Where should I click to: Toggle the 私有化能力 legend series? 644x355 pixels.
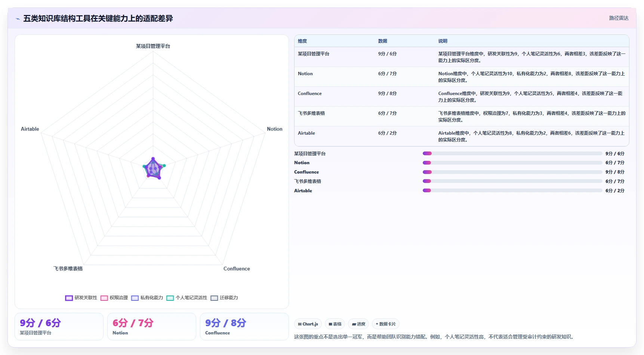[147, 298]
